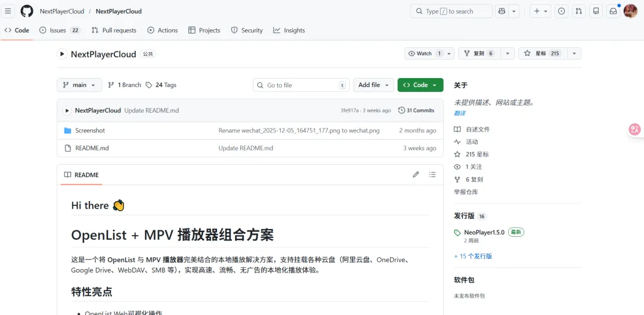Expand the Watch options dropdown arrow
The image size is (644, 315).
coord(450,53)
